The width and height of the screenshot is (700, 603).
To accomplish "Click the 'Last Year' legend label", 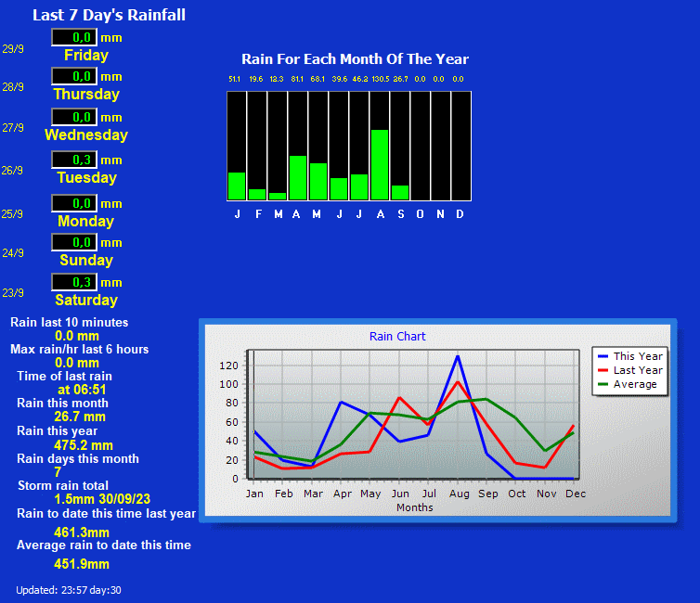I will [638, 370].
